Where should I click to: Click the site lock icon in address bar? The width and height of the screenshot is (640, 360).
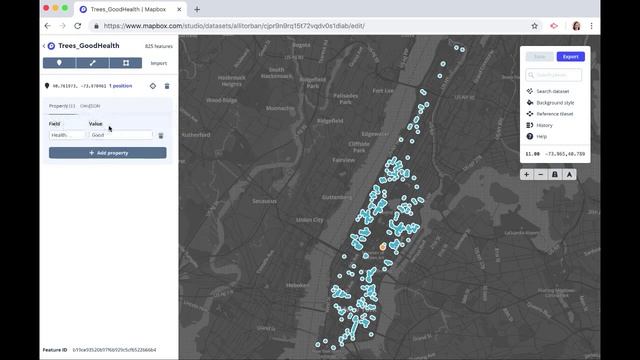pyautogui.click(x=96, y=26)
